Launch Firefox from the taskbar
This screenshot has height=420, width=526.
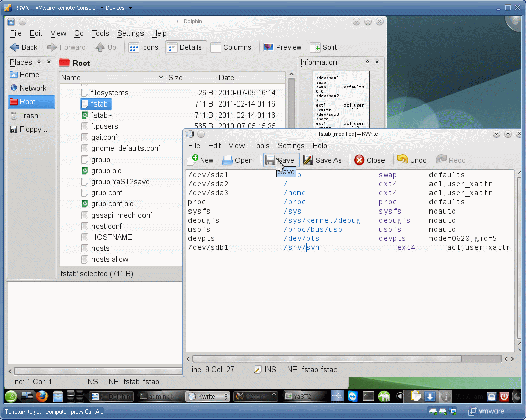pos(42,396)
